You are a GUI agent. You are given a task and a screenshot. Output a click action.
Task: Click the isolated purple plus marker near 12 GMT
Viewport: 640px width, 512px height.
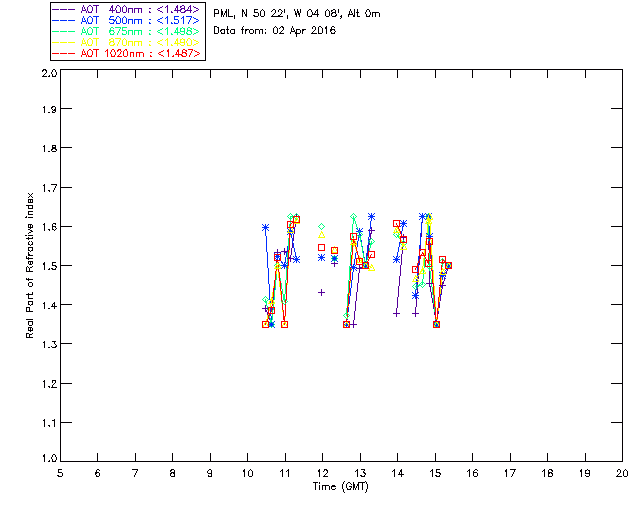[x=322, y=292]
